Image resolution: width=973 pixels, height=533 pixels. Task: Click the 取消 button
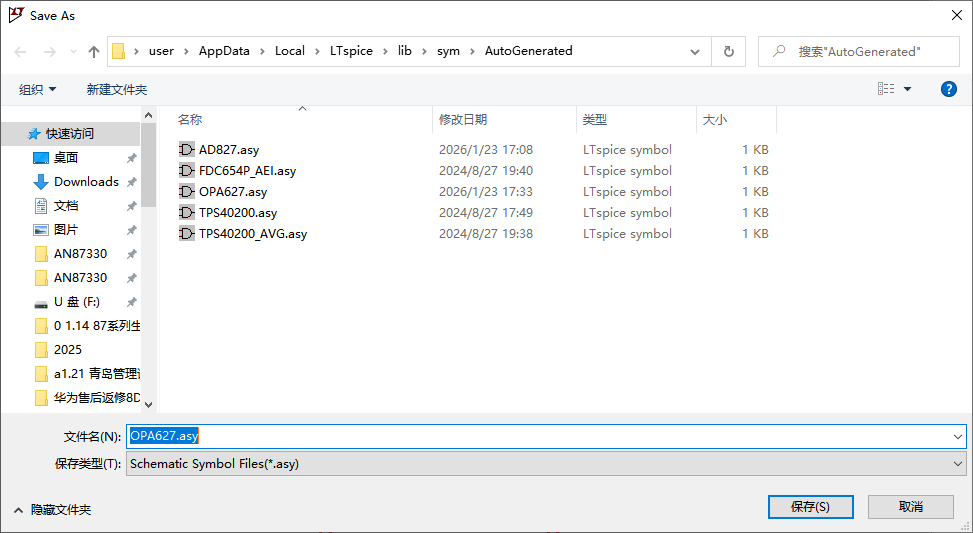(x=910, y=507)
